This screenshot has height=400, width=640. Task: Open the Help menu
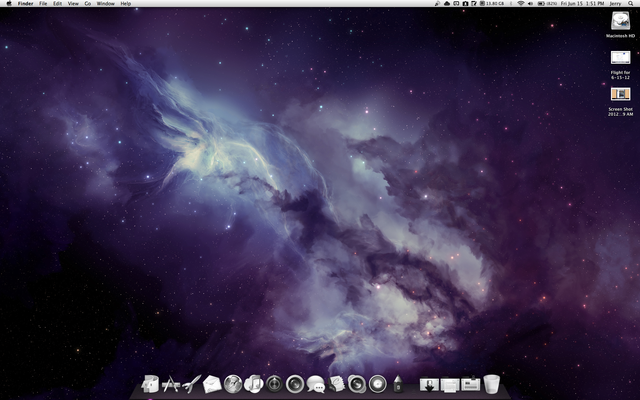click(125, 4)
